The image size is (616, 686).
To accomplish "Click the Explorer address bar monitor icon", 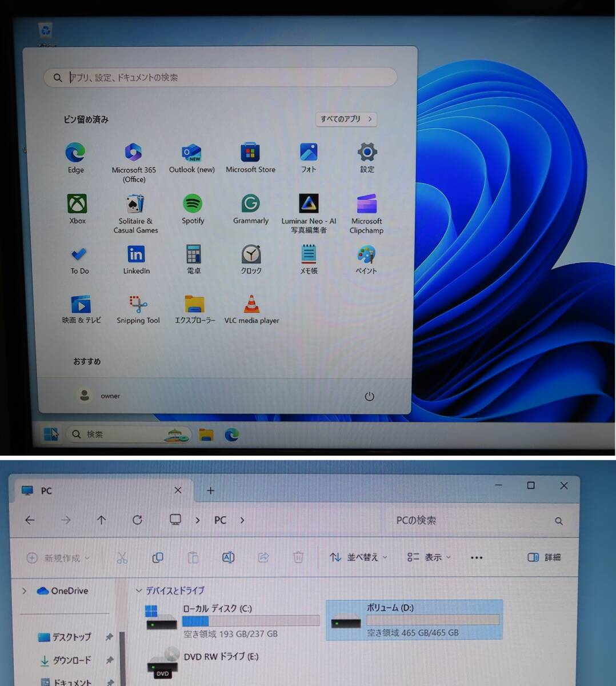I will click(175, 520).
